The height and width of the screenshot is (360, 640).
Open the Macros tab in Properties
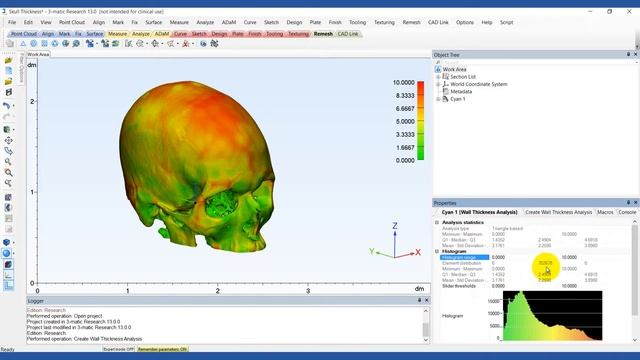(x=605, y=212)
